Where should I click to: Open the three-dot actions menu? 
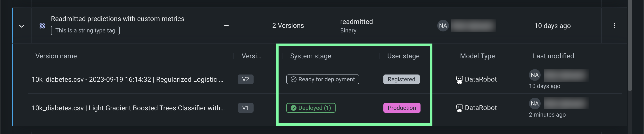[x=614, y=26]
